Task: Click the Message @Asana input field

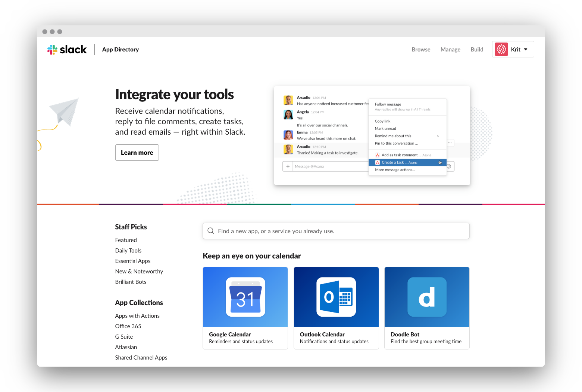Action: click(x=331, y=166)
